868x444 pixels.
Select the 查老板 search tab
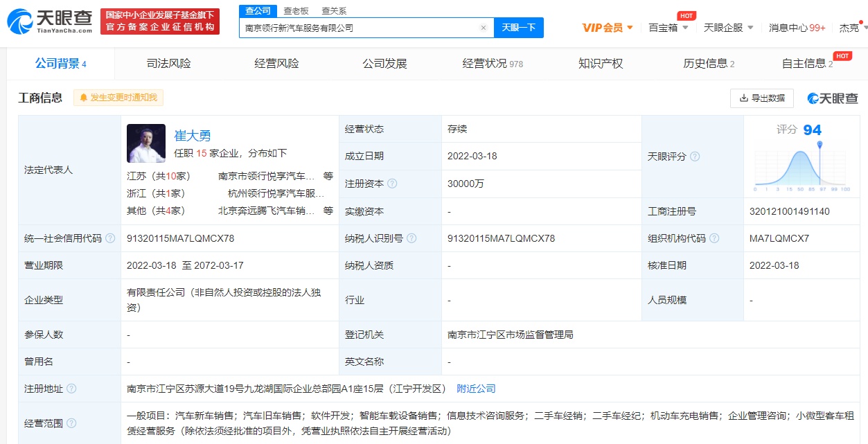click(296, 11)
